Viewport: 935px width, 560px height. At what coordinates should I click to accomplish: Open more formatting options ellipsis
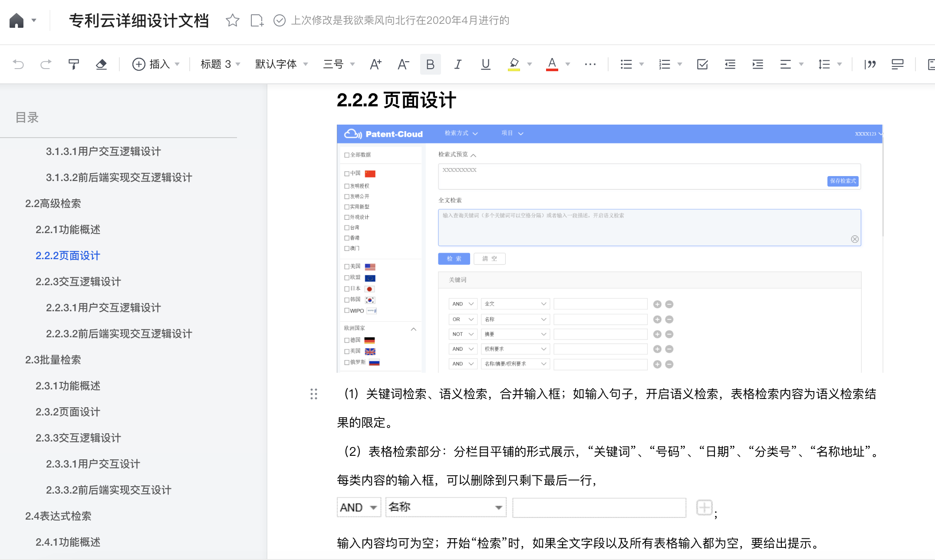point(590,64)
